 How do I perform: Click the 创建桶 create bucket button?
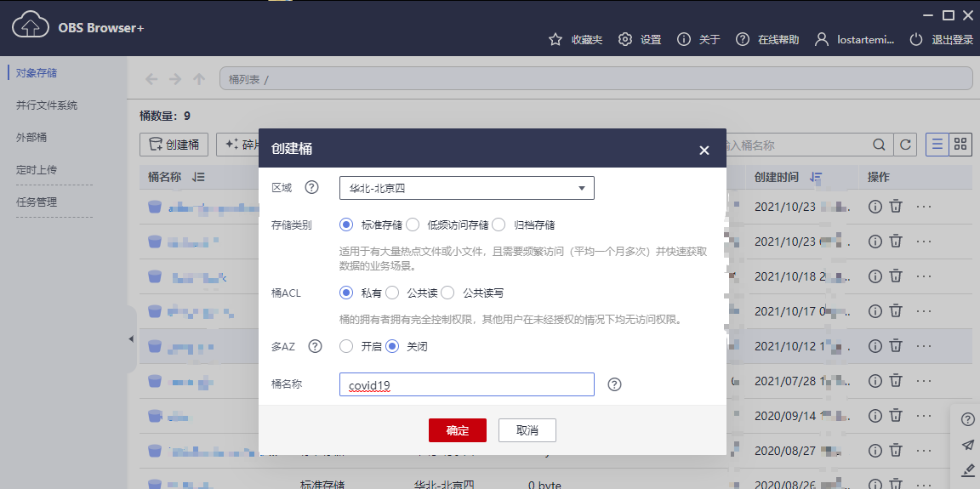[174, 145]
